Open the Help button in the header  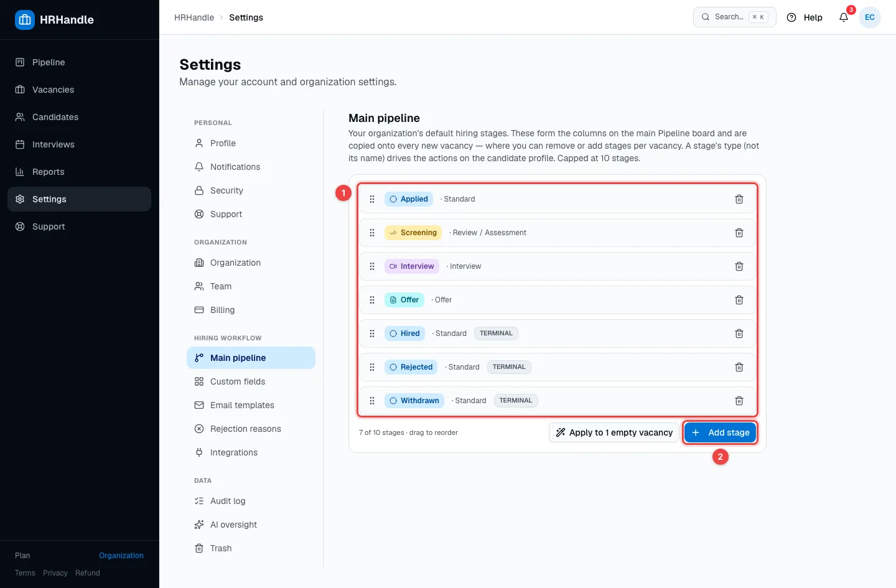(805, 17)
